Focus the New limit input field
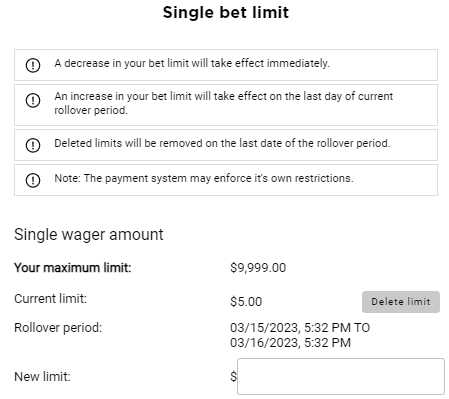 click(341, 376)
